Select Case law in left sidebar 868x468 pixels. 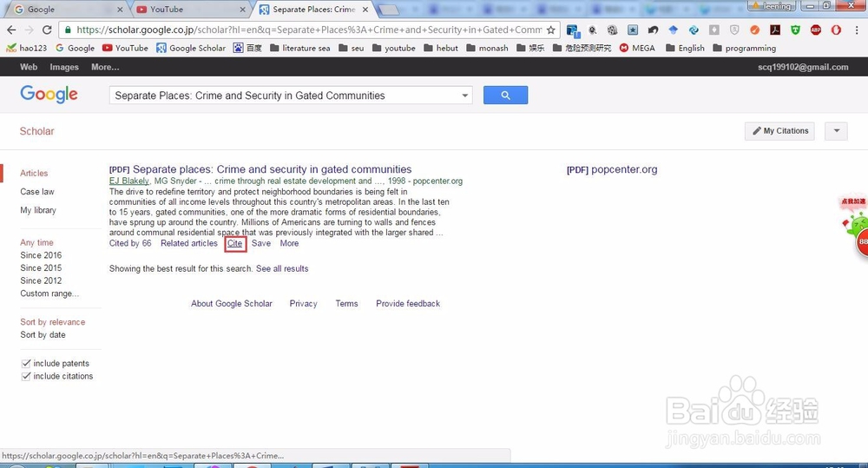coord(37,192)
